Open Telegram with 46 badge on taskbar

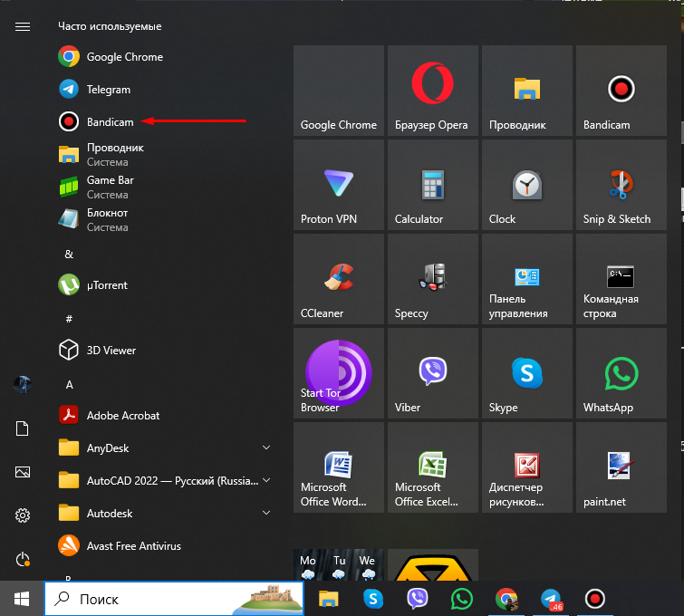pos(551,599)
